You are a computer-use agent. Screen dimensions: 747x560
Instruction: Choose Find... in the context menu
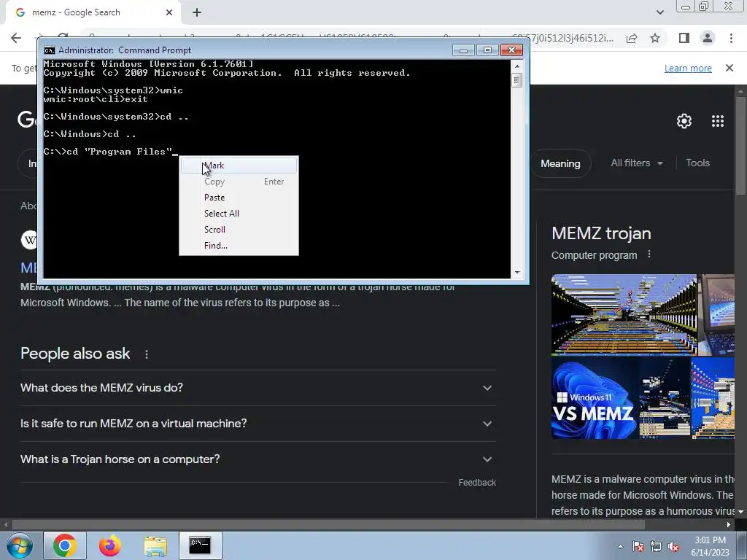pyautogui.click(x=239, y=246)
